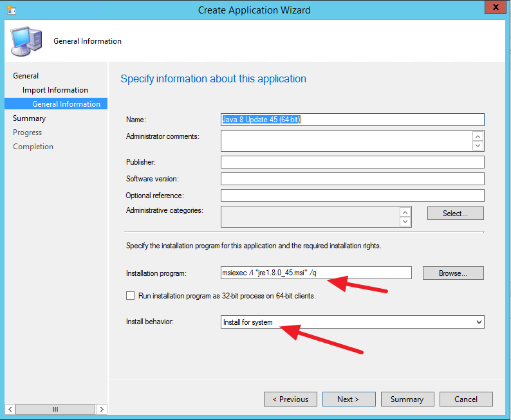
Task: Close the Create Application Wizard window
Action: [496, 7]
